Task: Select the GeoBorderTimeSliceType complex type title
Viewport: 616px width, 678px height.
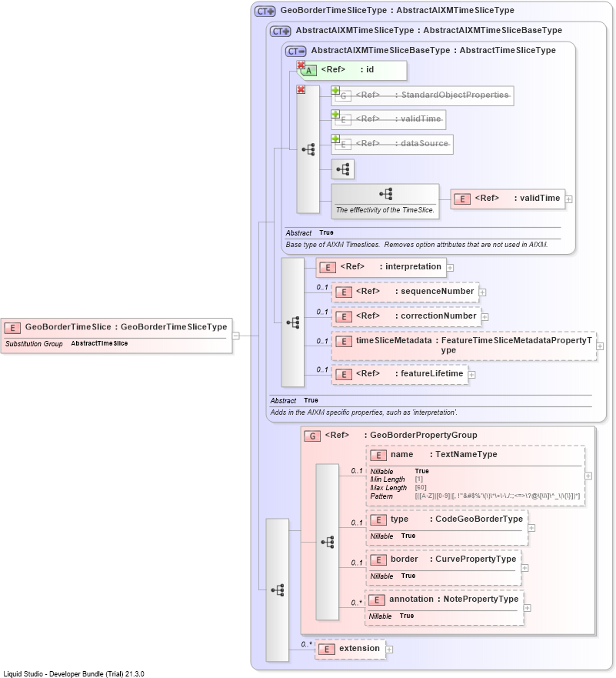Action: 397,10
